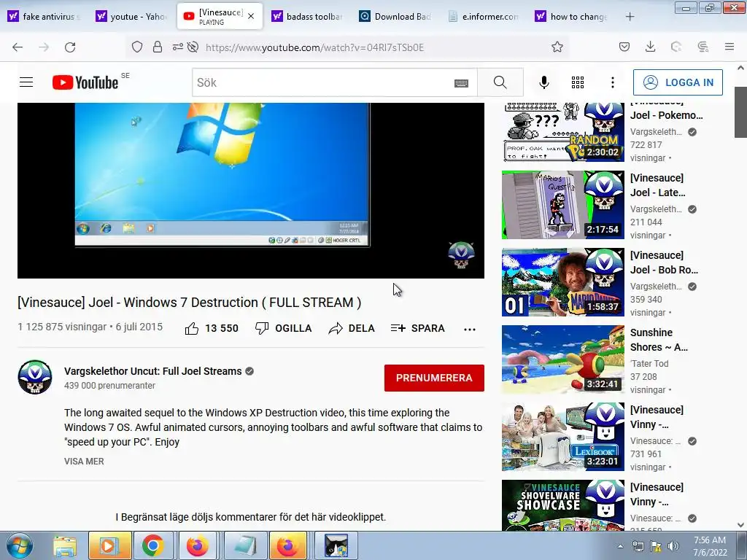Click the LOGGA IN sign-in button

click(x=678, y=82)
